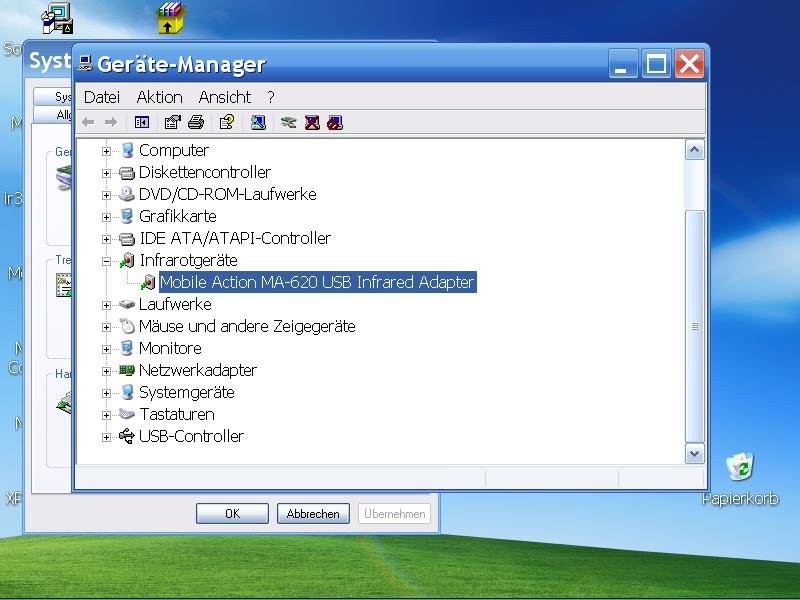Click the vertical scrollbar thumb

pyautogui.click(x=694, y=327)
